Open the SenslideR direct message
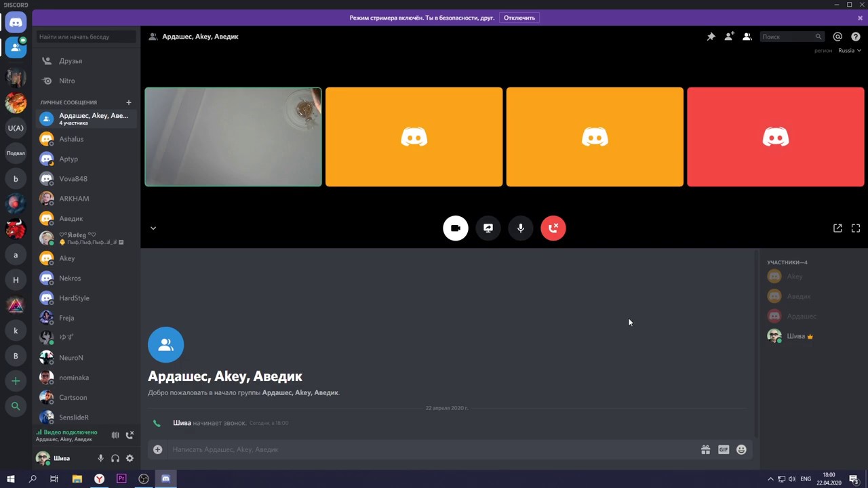868x488 pixels. (x=86, y=418)
